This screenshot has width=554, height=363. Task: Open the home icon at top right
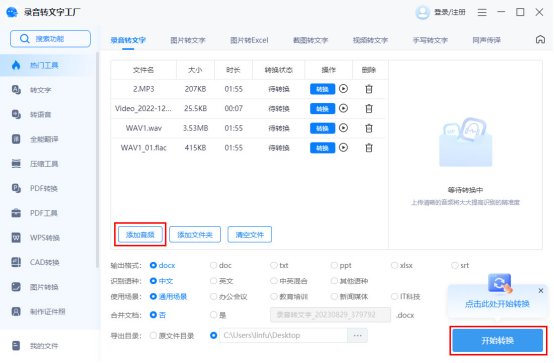tap(540, 39)
